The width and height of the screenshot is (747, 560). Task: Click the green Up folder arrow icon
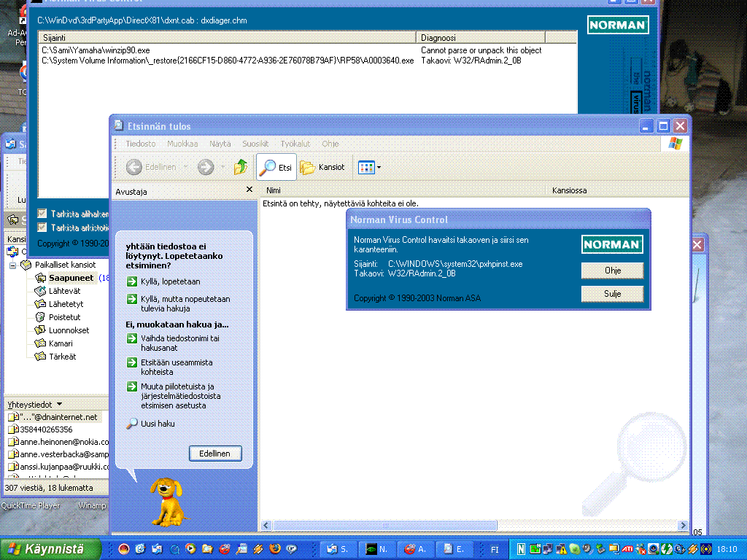click(x=241, y=168)
